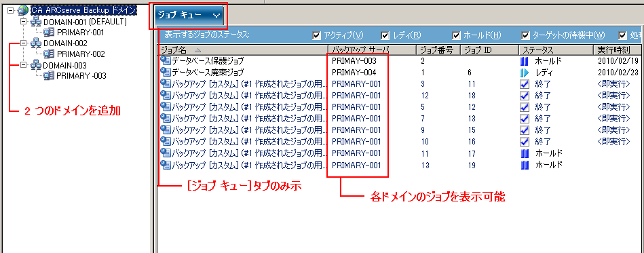The image size is (644, 253).
Task: Click the job icon of job number 5
Action: point(166,107)
